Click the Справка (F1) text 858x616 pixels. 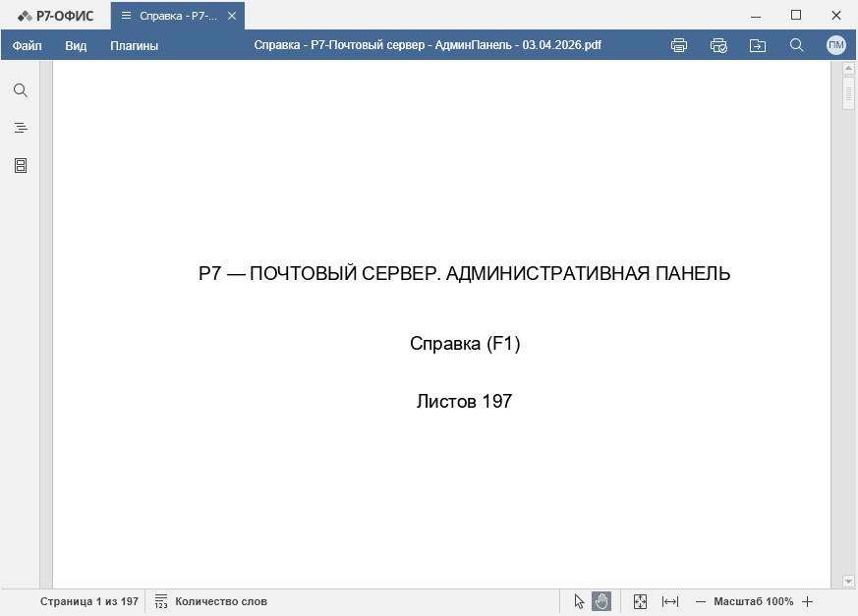tap(465, 344)
